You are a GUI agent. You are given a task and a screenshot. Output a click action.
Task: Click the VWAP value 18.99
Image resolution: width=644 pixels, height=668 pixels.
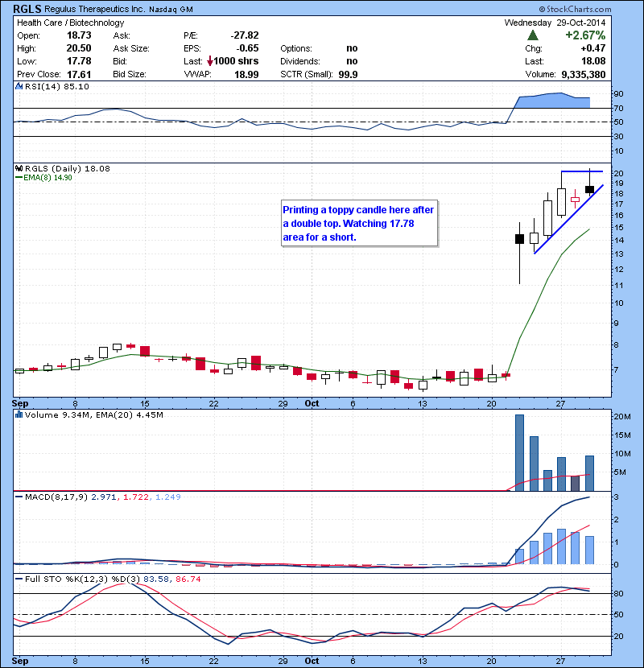coord(246,75)
